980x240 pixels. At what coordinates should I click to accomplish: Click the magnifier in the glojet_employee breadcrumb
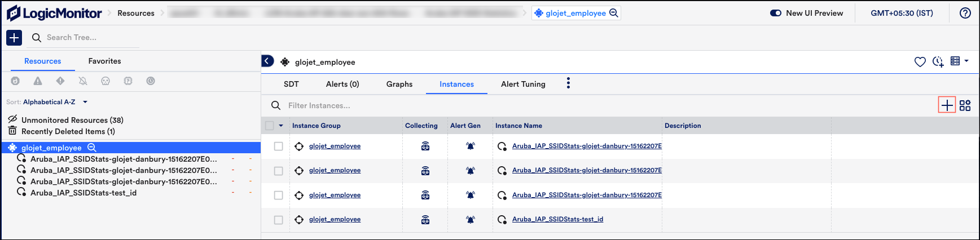point(614,13)
